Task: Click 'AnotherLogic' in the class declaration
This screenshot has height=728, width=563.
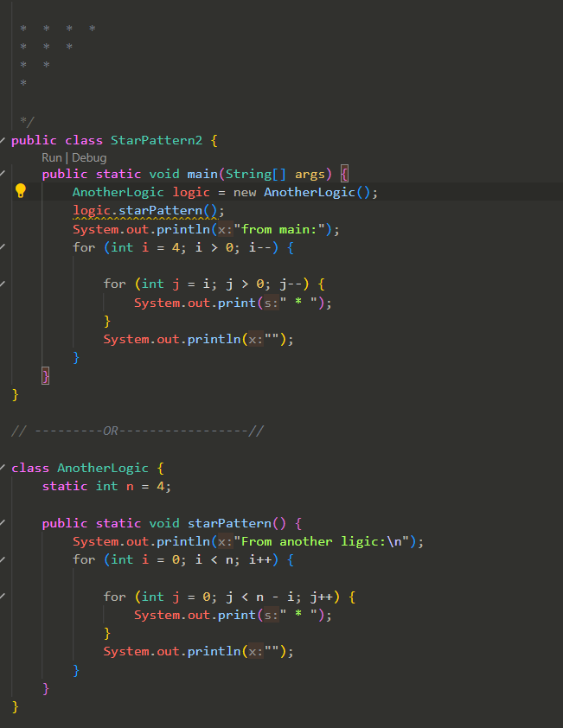Action: point(103,468)
